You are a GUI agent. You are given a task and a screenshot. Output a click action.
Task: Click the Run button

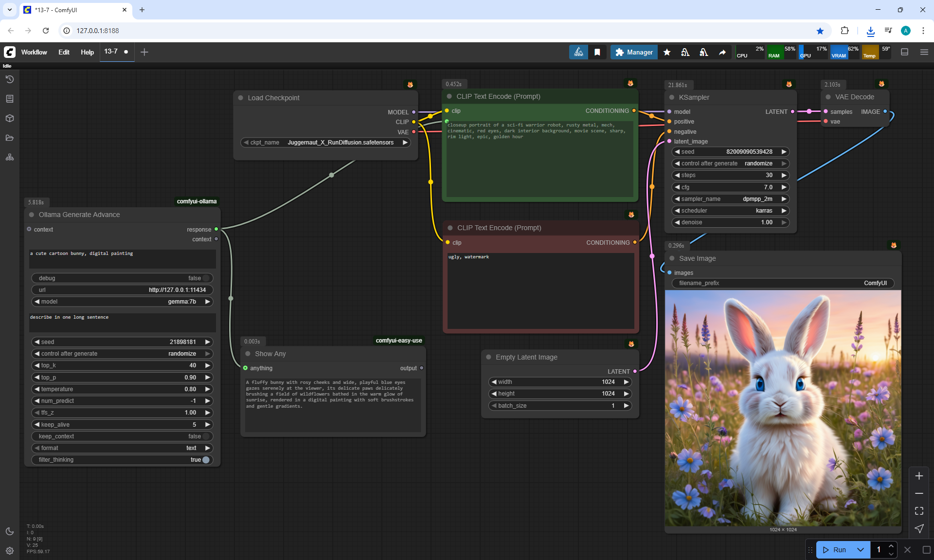point(836,550)
